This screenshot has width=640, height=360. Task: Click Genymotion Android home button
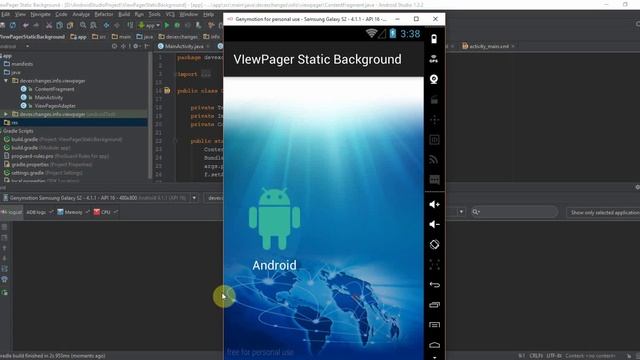[434, 345]
